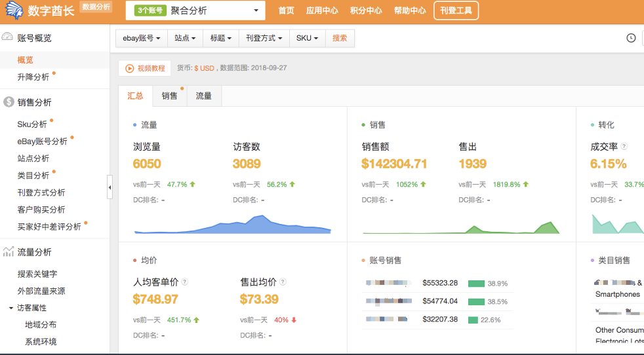The height and width of the screenshot is (355, 644).
Task: Open eBay账号分析 in the sidebar
Action: (x=43, y=141)
